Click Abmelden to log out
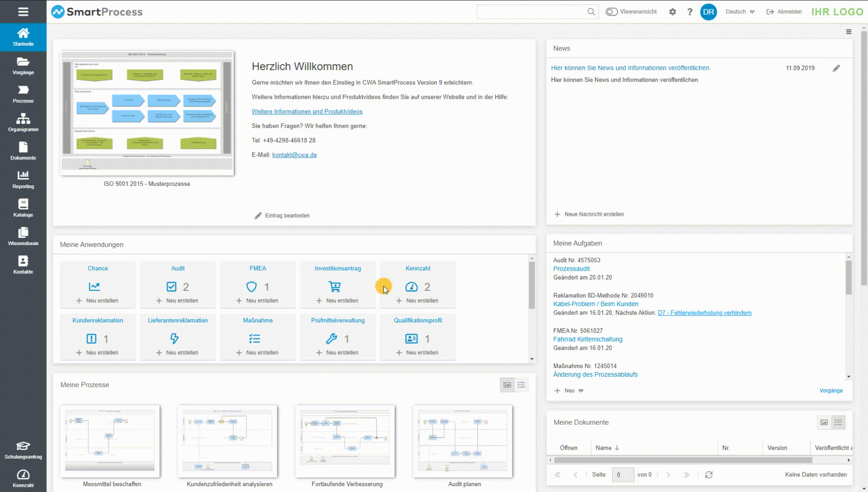Image resolution: width=868 pixels, height=492 pixels. (784, 12)
